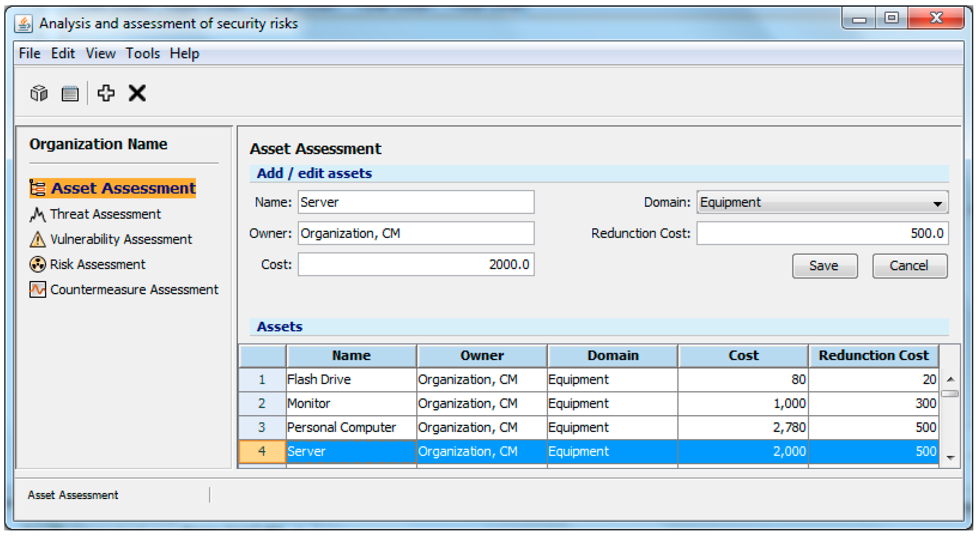Viewport: 980px width, 536px height.
Task: Click the X delete toolbar icon
Action: pos(137,93)
